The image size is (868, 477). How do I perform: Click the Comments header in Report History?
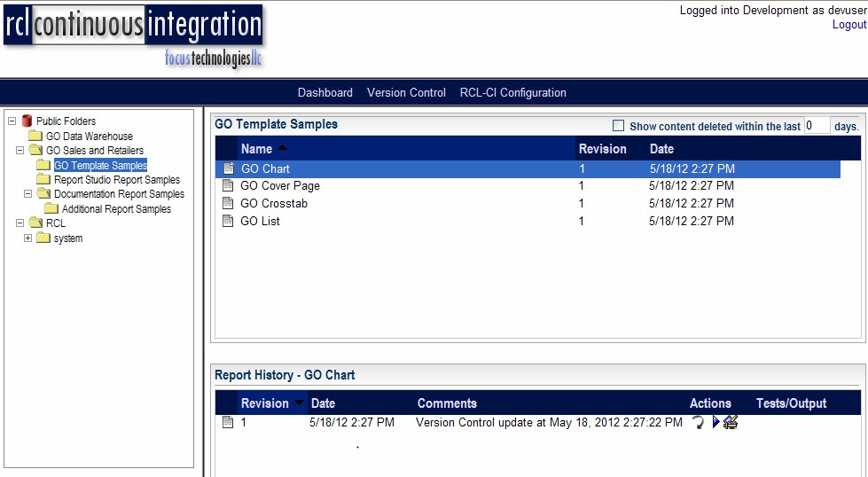447,403
